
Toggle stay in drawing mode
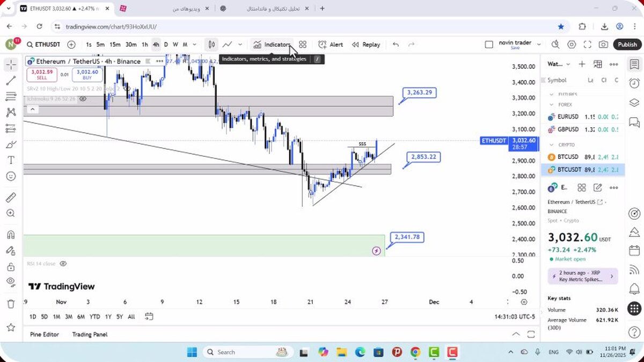coord(11,250)
